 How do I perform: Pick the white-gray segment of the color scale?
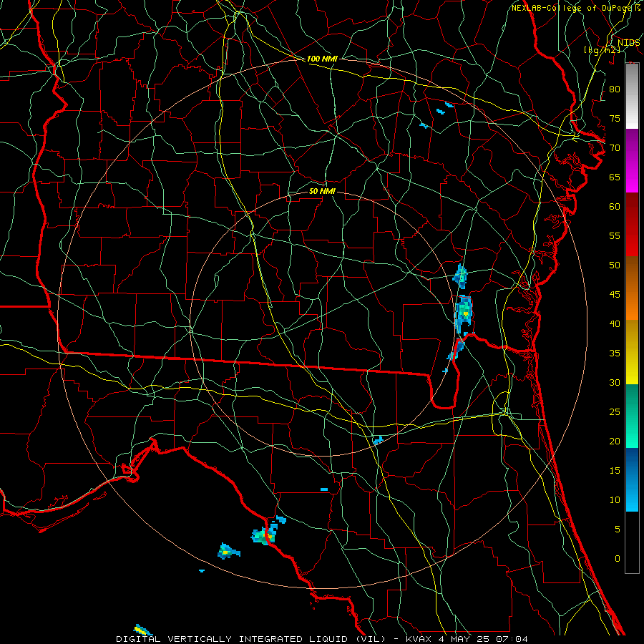click(632, 96)
